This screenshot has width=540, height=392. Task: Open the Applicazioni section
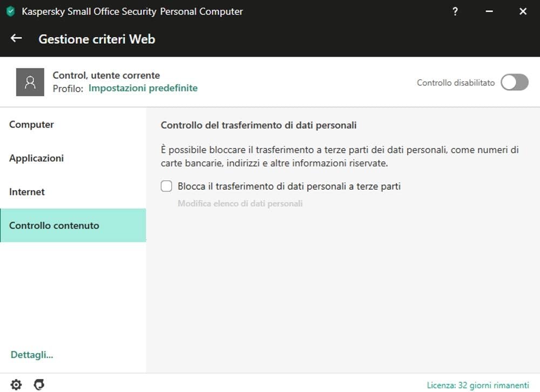[73, 158]
